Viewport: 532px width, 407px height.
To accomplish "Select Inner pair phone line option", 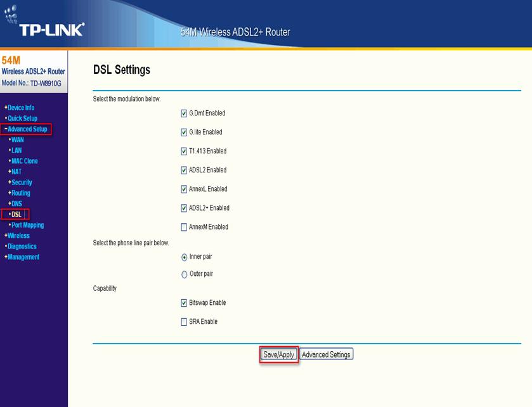I will (185, 257).
